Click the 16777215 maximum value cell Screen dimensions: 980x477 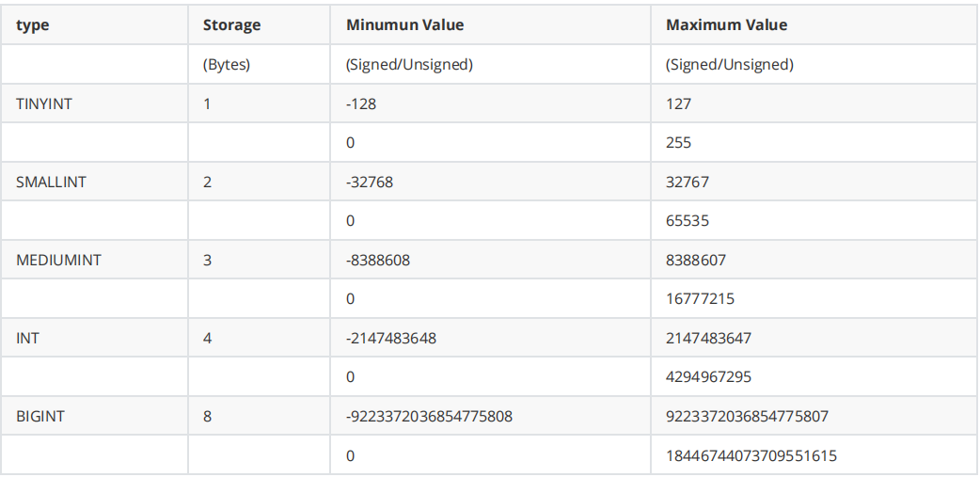point(700,299)
